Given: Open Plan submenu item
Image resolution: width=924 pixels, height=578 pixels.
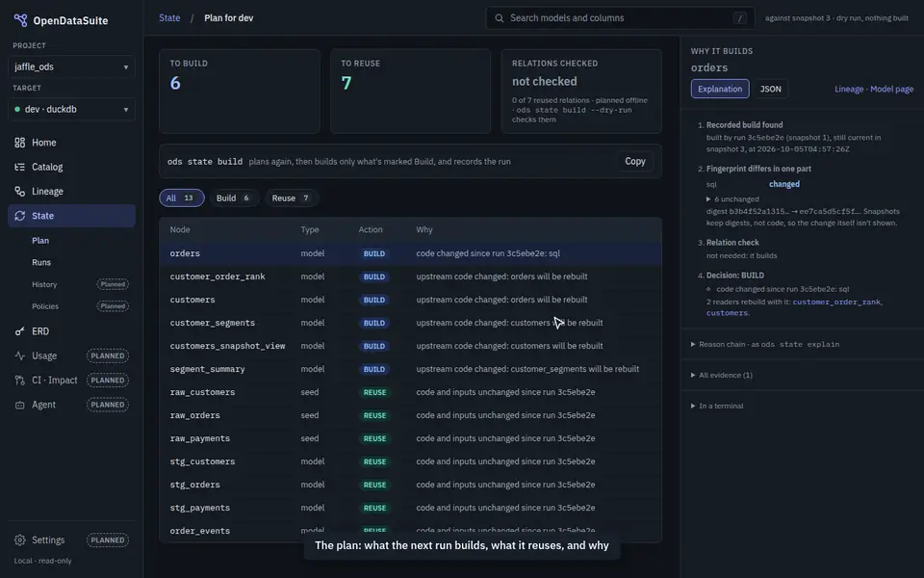Looking at the screenshot, I should (40, 241).
